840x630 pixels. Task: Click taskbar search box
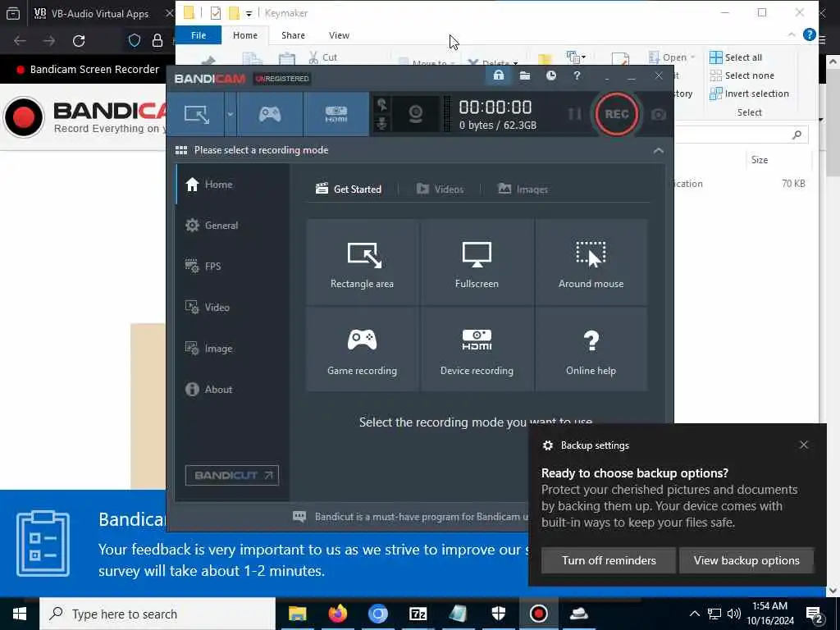[157, 614]
